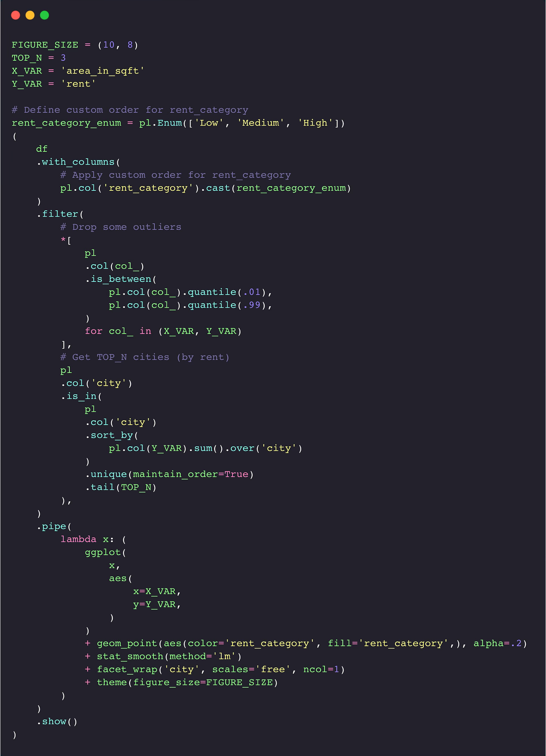Image resolution: width=546 pixels, height=756 pixels.
Task: Click maintain_order=True argument
Action: coord(190,475)
